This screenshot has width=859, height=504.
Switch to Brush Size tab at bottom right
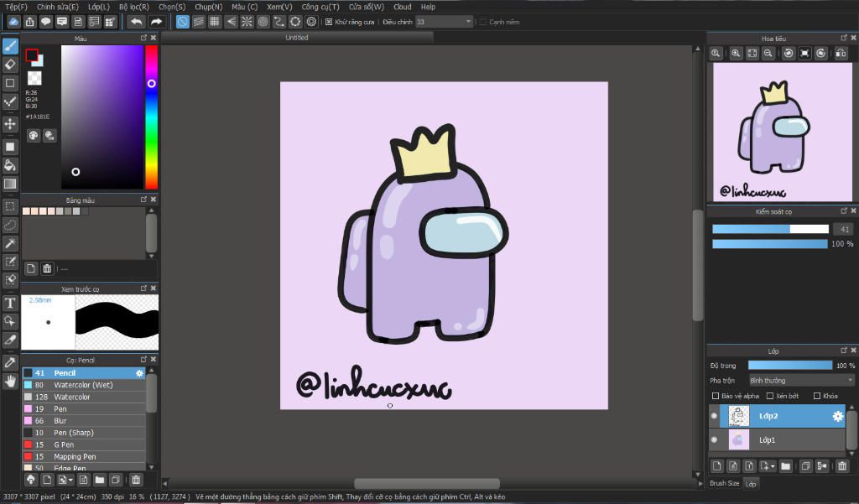pyautogui.click(x=724, y=483)
